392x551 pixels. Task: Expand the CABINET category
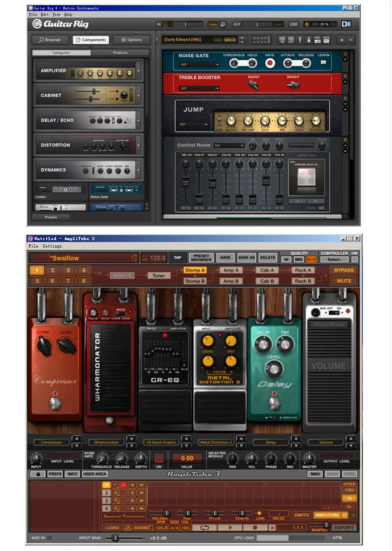[138, 96]
